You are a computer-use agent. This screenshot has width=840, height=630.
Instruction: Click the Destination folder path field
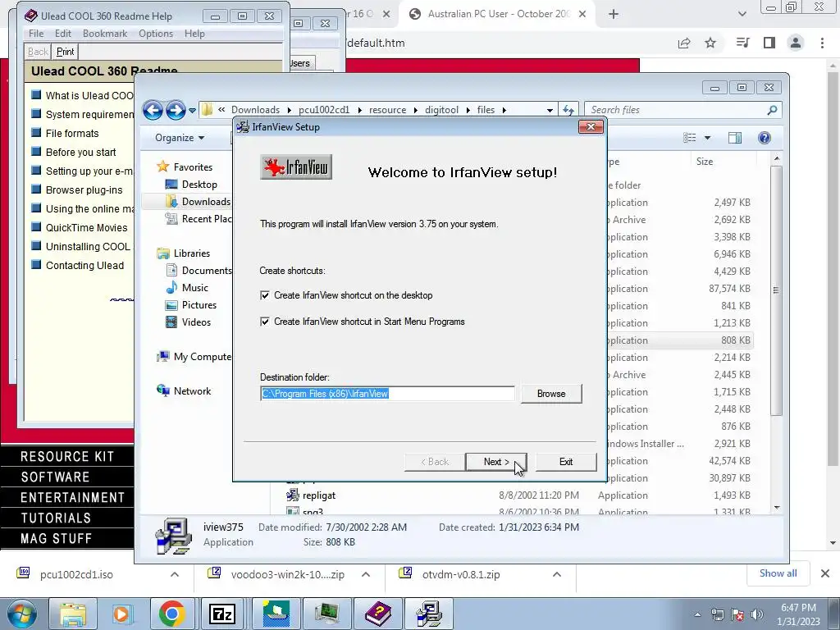click(387, 394)
